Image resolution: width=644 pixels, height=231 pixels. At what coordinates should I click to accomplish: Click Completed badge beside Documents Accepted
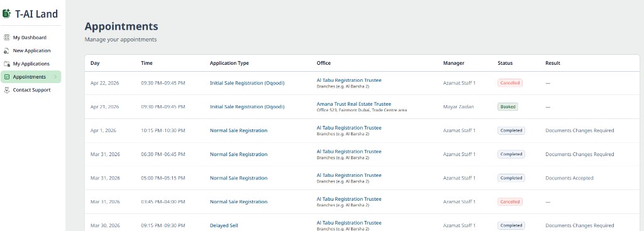511,178
